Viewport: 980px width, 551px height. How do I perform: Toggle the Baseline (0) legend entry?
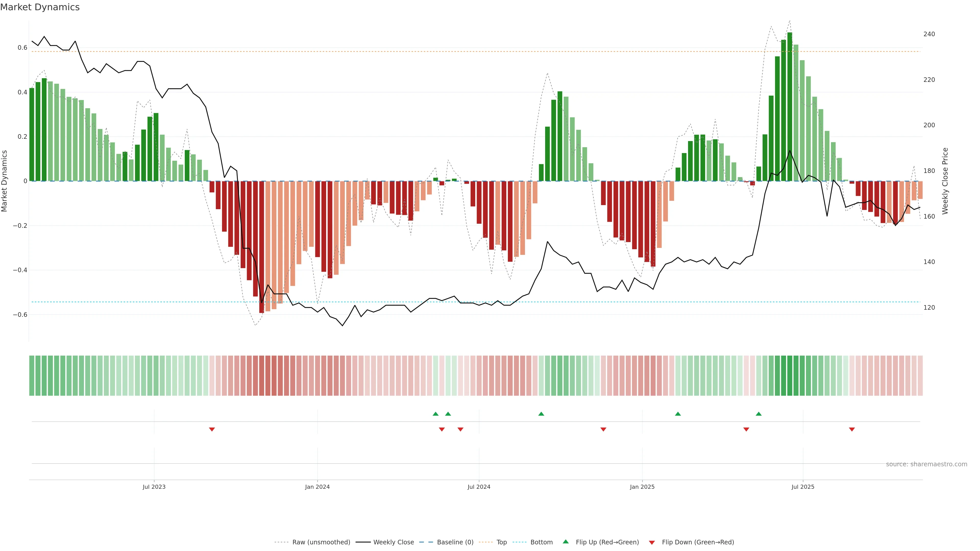pos(455,542)
